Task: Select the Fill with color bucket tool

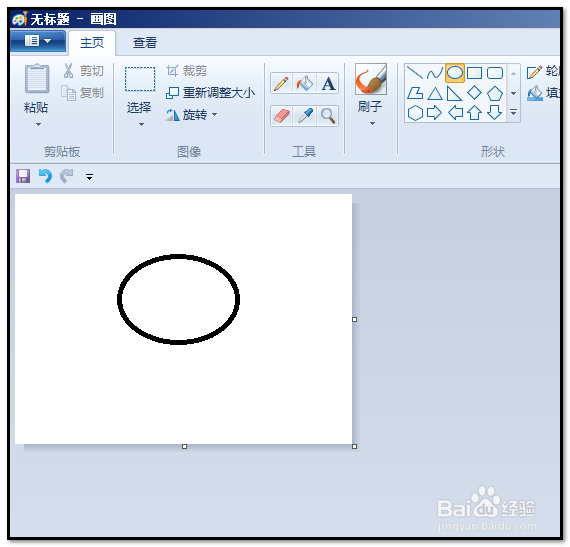Action: (305, 84)
